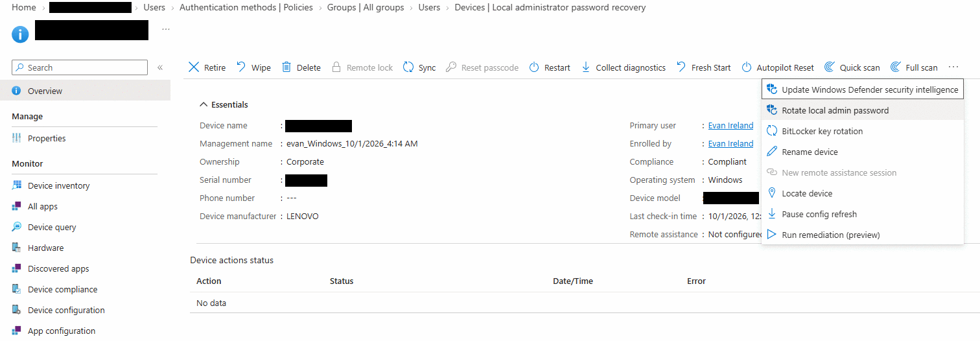Viewport: 980px width, 341px height.
Task: Sort by Action column header
Action: click(209, 281)
